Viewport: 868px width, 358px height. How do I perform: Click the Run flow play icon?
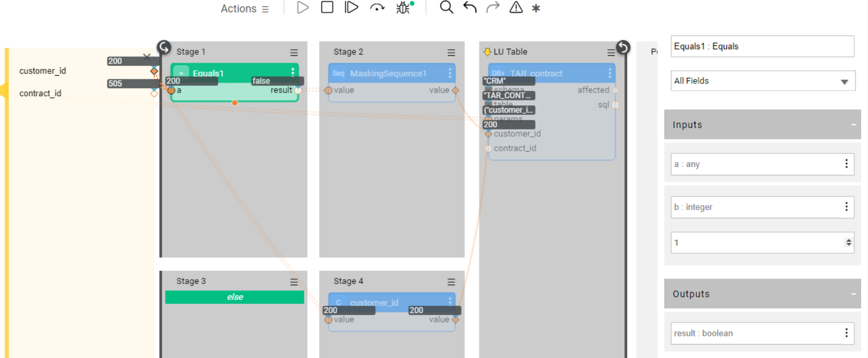(302, 8)
